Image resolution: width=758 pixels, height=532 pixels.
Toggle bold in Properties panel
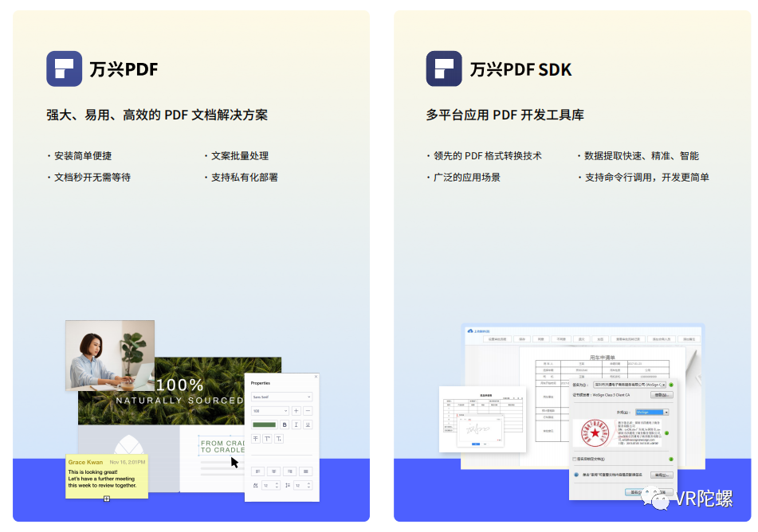(285, 424)
